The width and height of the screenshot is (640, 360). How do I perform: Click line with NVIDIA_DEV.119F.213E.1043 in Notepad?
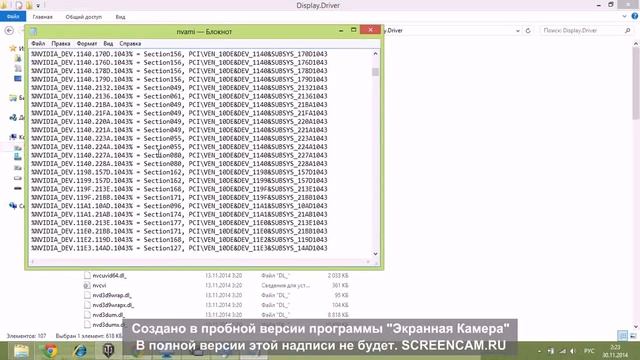[179, 189]
